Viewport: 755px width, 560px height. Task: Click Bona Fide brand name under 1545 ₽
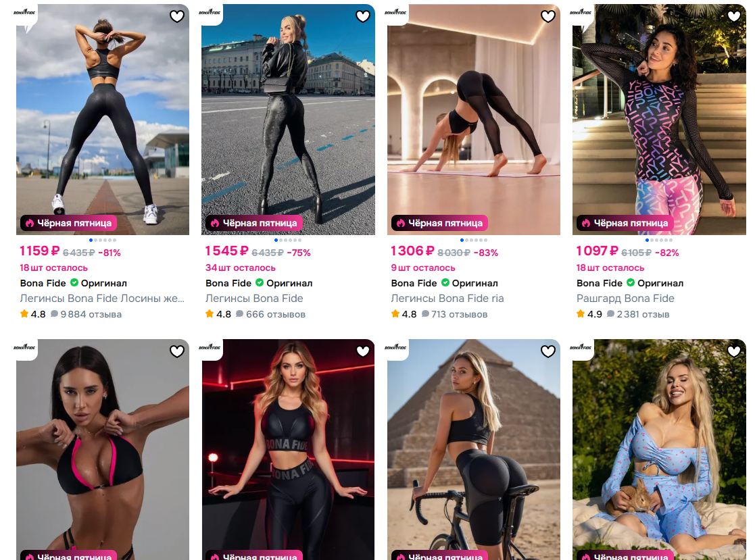tap(228, 283)
